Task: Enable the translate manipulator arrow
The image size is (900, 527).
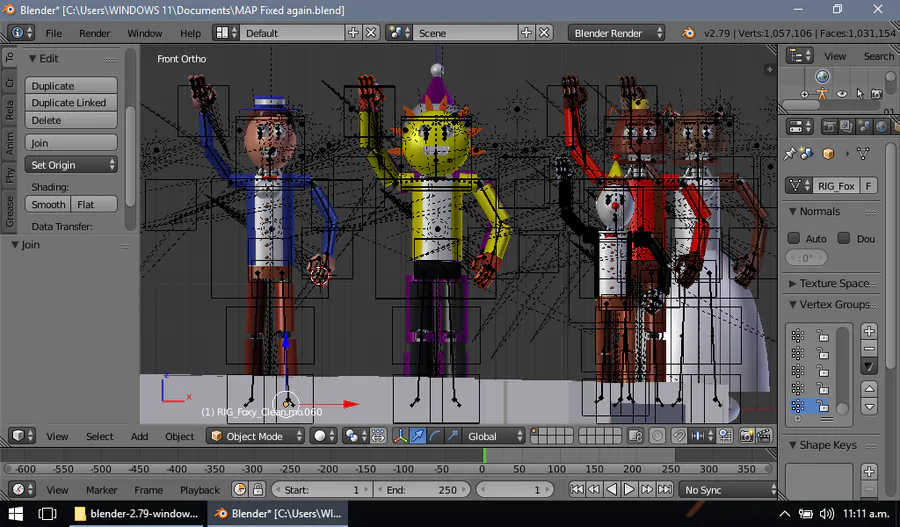Action: pos(418,436)
